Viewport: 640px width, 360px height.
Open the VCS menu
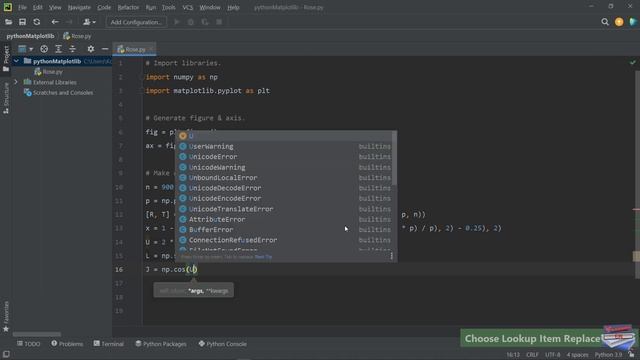point(188,7)
